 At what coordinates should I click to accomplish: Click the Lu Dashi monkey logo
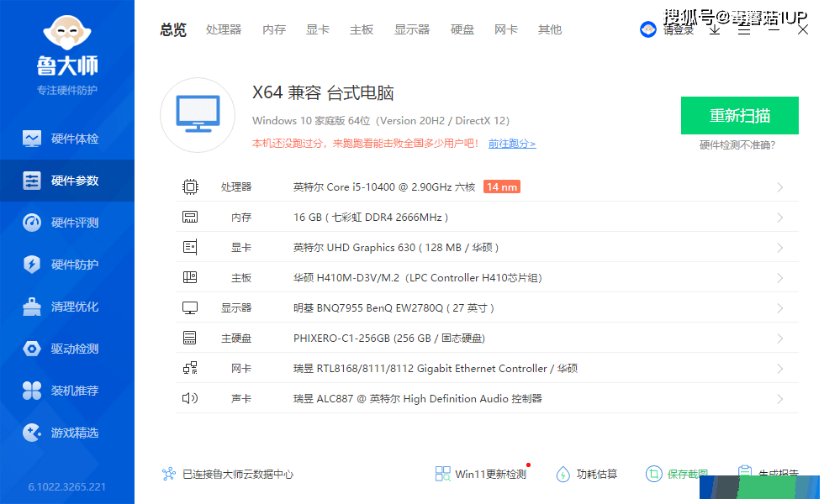(x=67, y=33)
